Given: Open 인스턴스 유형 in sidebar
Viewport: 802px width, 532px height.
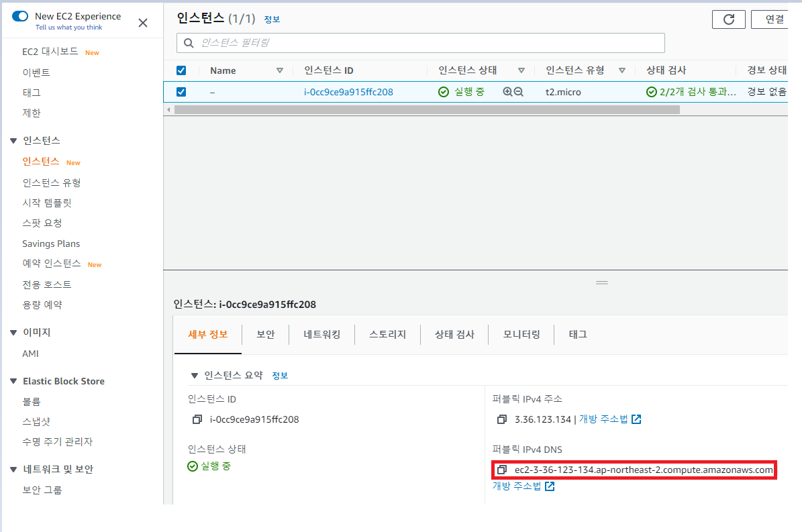Looking at the screenshot, I should point(52,183).
